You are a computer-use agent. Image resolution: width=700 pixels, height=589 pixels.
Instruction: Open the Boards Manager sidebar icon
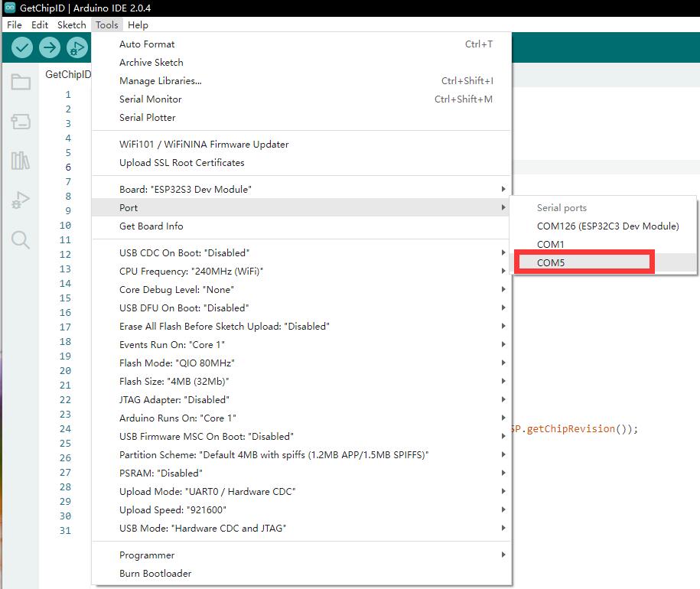21,122
